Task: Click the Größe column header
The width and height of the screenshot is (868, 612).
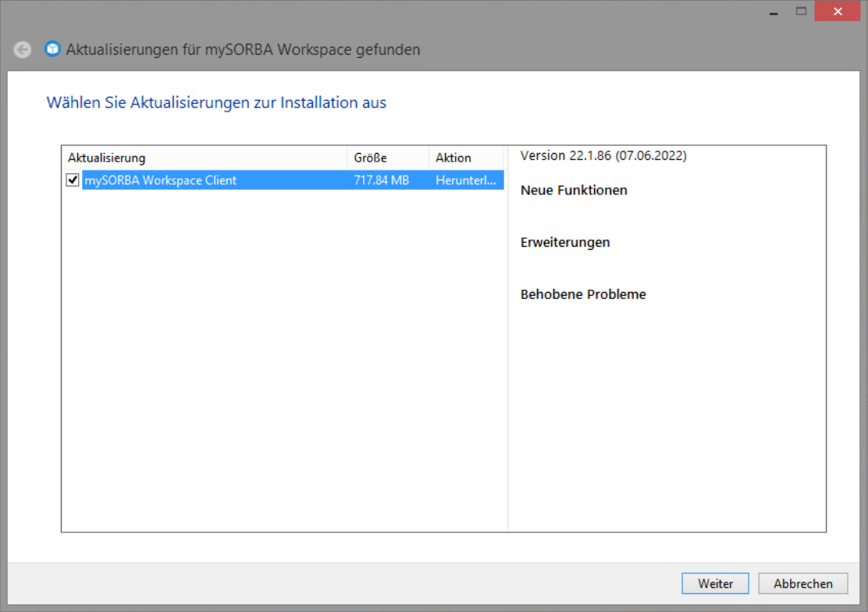Action: (388, 158)
